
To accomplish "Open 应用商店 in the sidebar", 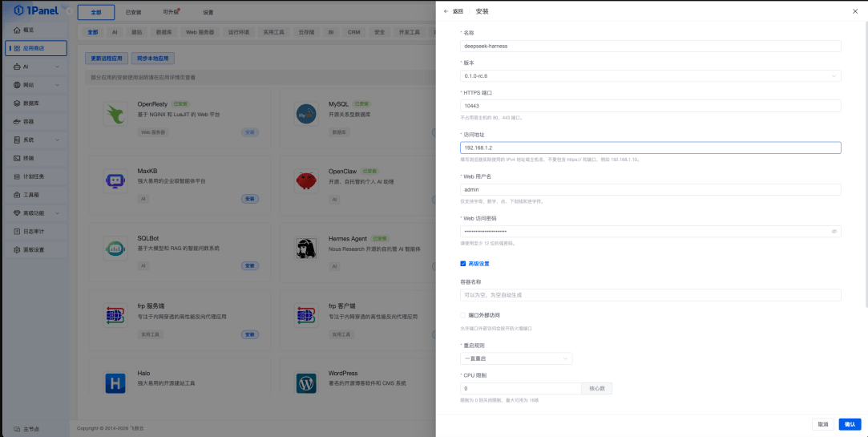I will tap(36, 48).
